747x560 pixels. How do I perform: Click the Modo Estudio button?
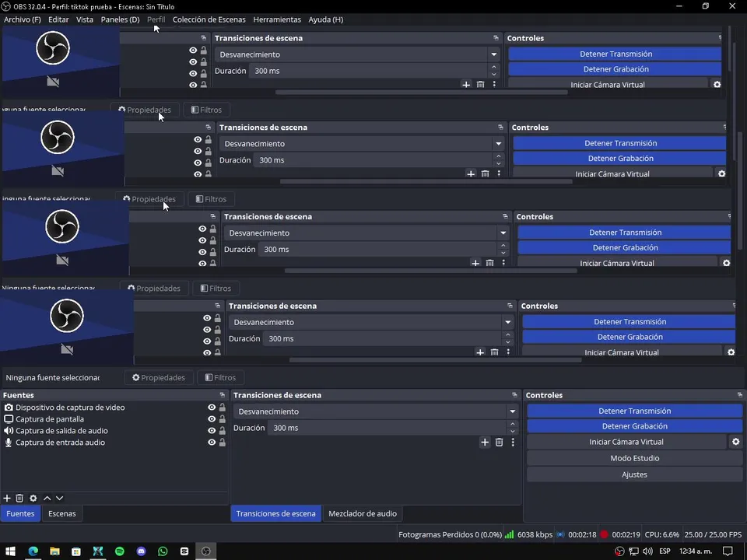coord(635,458)
